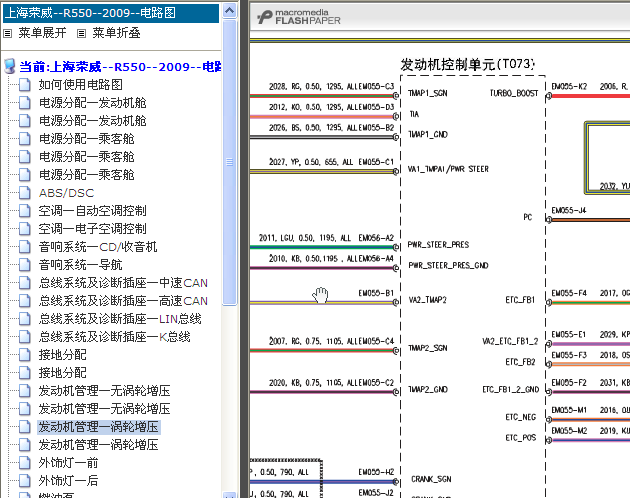
Task: Open 总线系统及诊断插座—LIN总线 diagram
Action: point(120,319)
